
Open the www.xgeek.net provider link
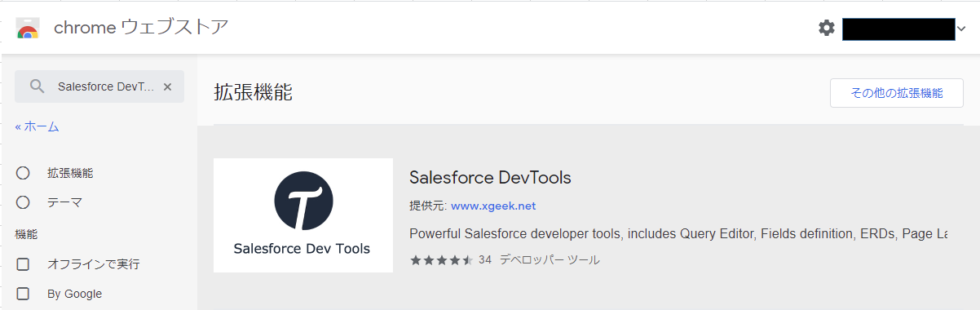point(493,206)
